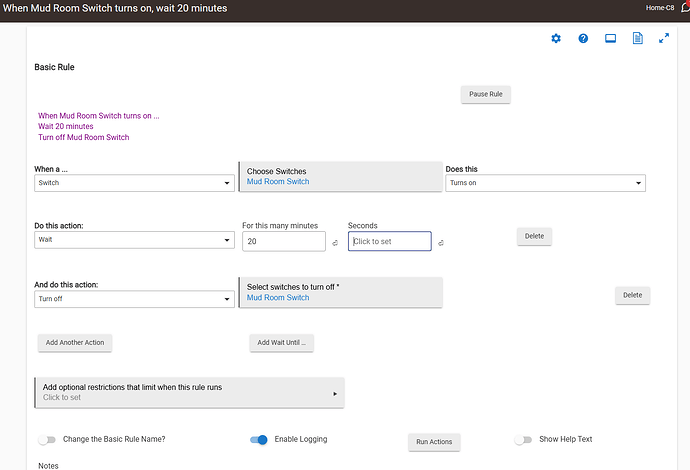This screenshot has height=470, width=690.
Task: Toggle Show Help Text switch
Action: [523, 440]
